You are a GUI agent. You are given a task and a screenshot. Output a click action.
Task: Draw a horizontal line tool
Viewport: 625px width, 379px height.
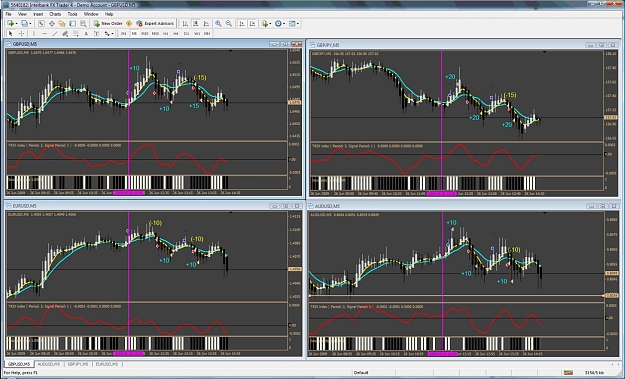pyautogui.click(x=44, y=33)
